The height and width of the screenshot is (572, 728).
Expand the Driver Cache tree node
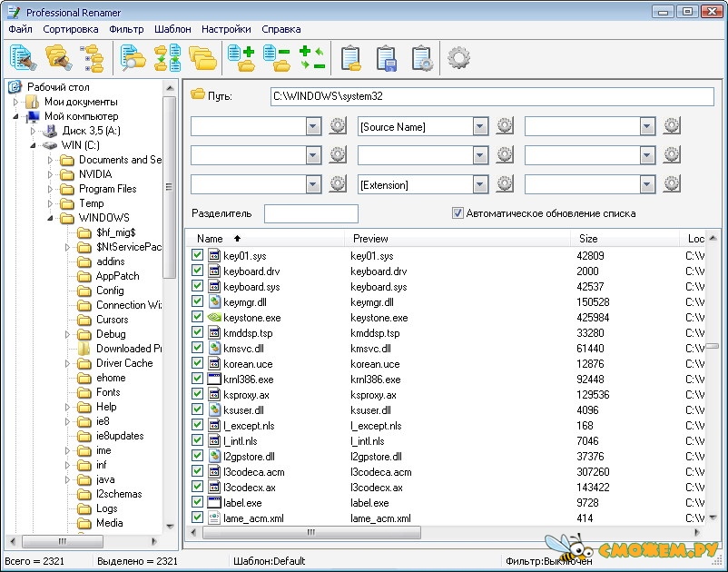67,363
